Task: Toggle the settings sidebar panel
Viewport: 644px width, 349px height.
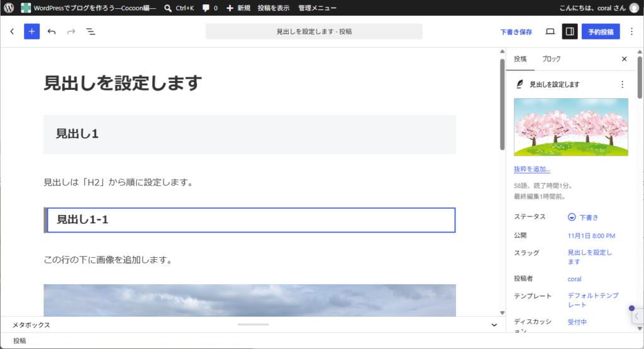Action: (570, 31)
